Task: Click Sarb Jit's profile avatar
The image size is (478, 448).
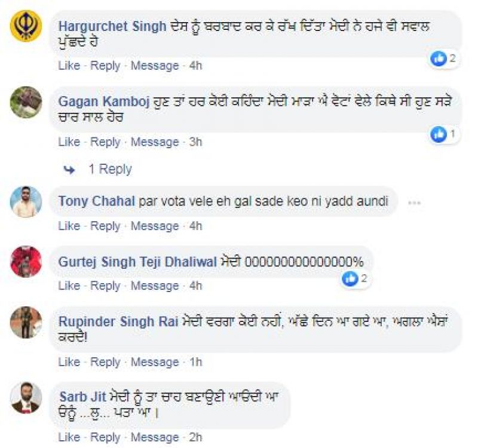Action: (26, 398)
